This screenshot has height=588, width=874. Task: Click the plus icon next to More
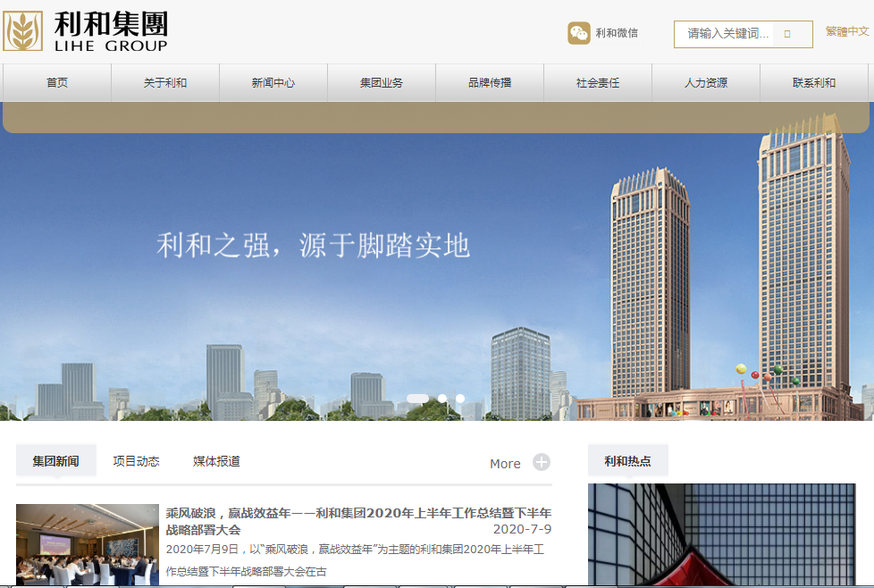pyautogui.click(x=542, y=462)
